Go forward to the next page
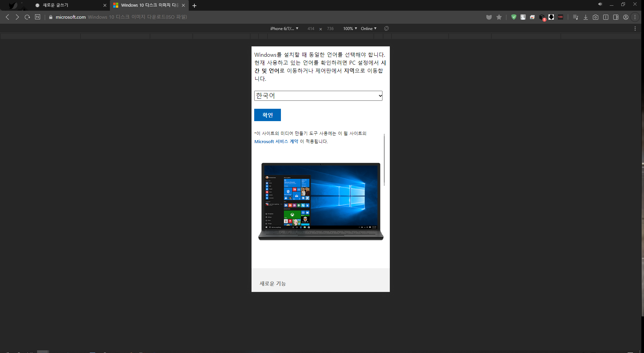 pyautogui.click(x=17, y=17)
